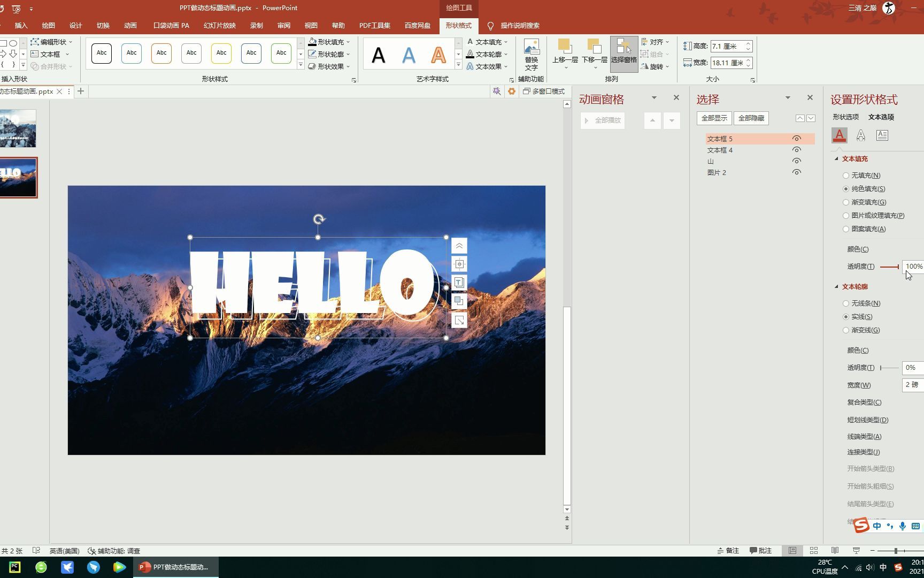Open Text Fill & Outline tab icon
This screenshot has width=924, height=578.
840,135
